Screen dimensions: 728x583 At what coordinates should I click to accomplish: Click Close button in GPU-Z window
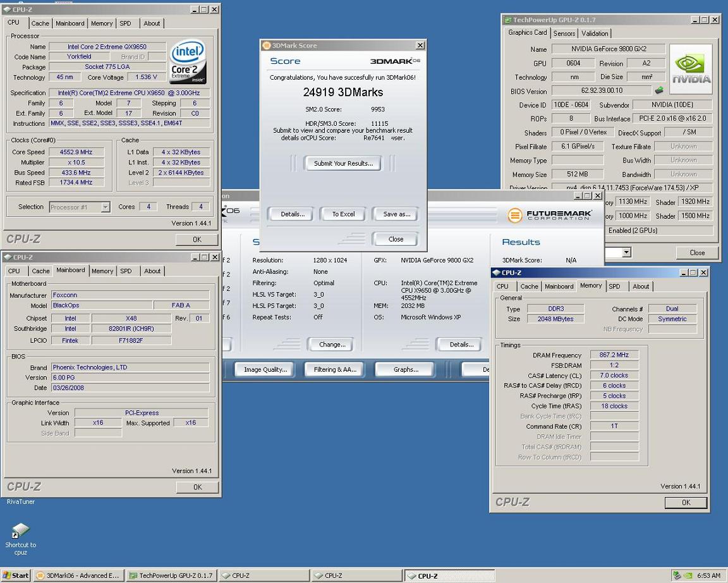[697, 253]
